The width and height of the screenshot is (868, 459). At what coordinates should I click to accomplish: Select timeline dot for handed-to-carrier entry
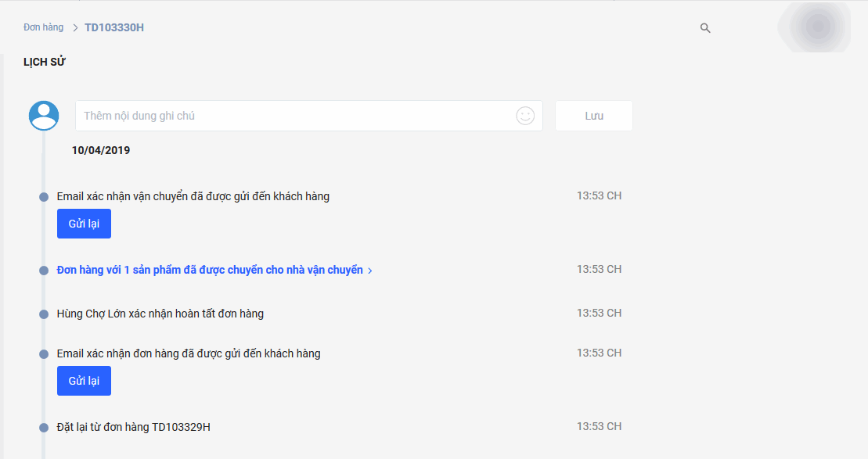[x=44, y=271]
